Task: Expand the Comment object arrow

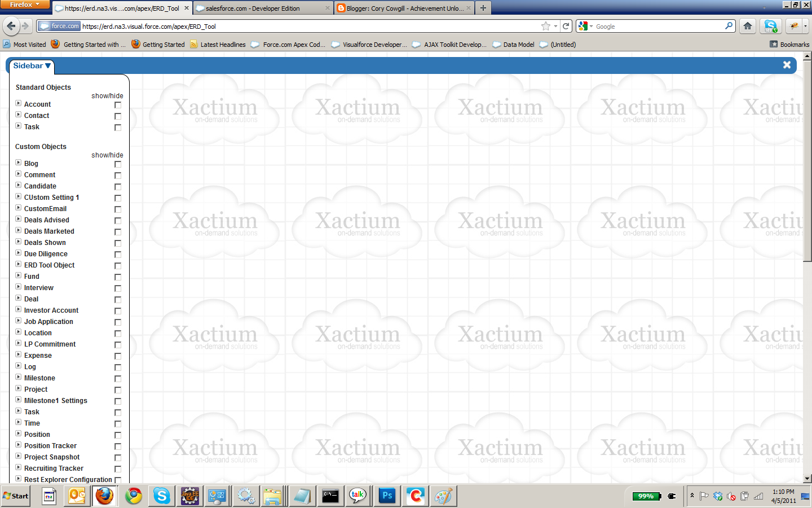Action: (x=18, y=174)
